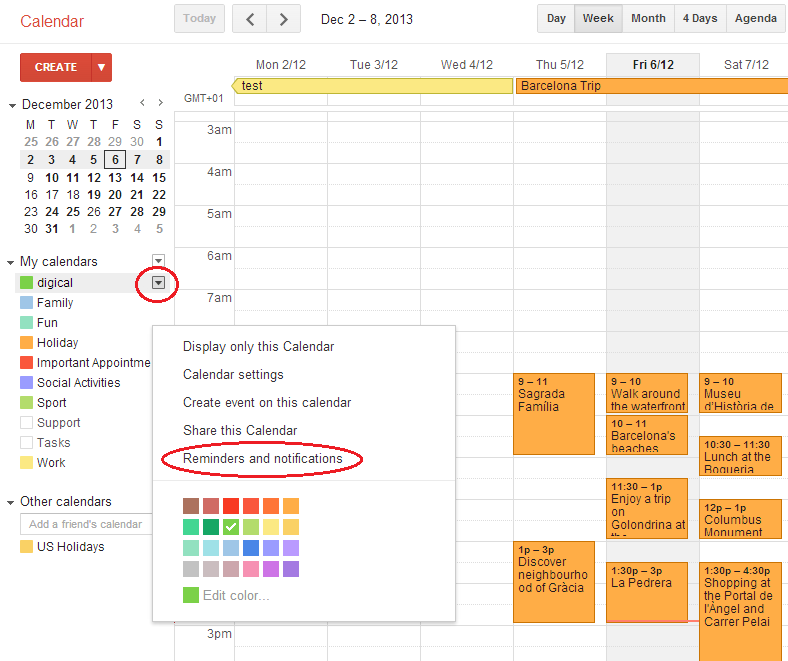Toggle the Family calendar visibility

27,303
